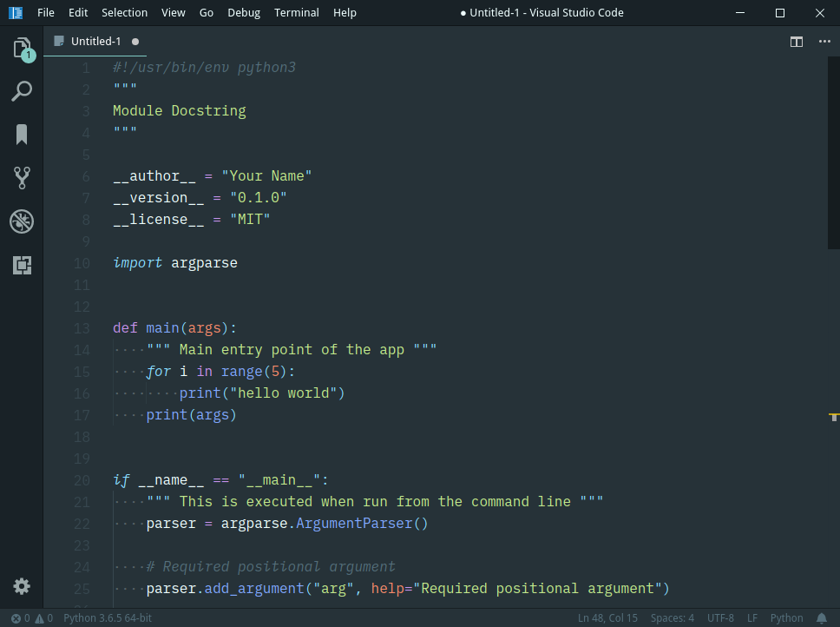Switch the LF end-of-line setting
840x627 pixels.
click(x=751, y=617)
